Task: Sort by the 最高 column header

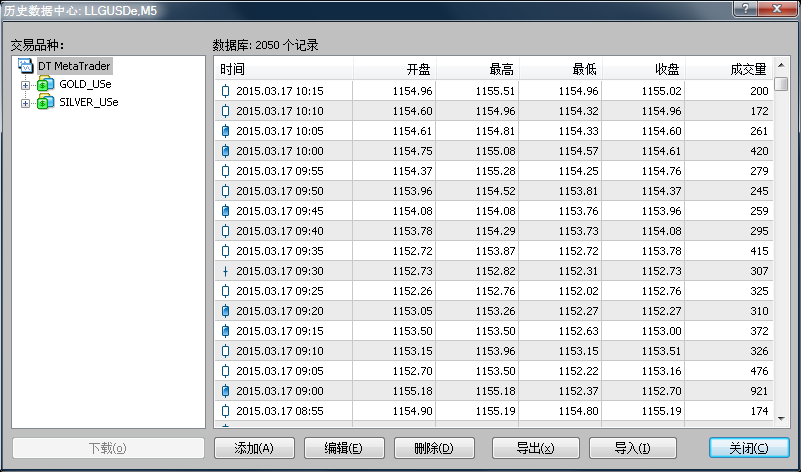Action: [x=478, y=69]
